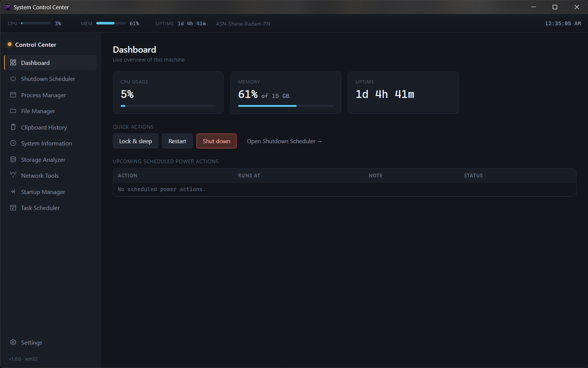Viewport: 588px width, 368px height.
Task: Open Storage Analyzer page
Action: 50,160
